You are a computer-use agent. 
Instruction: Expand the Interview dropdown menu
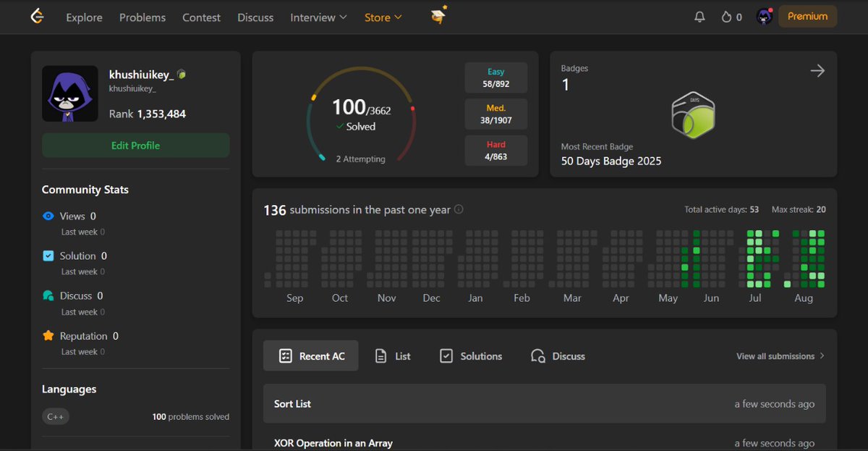pyautogui.click(x=318, y=17)
